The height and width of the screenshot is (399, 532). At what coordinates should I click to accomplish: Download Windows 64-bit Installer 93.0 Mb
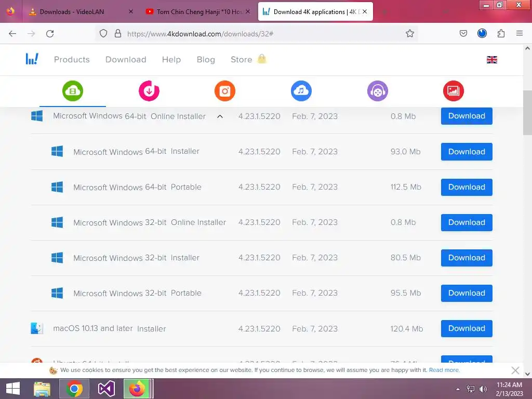coord(467,152)
